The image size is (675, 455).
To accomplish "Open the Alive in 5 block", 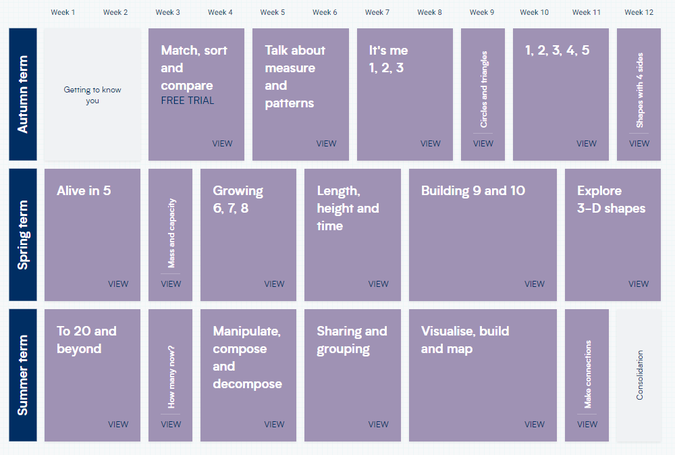I will [92, 235].
